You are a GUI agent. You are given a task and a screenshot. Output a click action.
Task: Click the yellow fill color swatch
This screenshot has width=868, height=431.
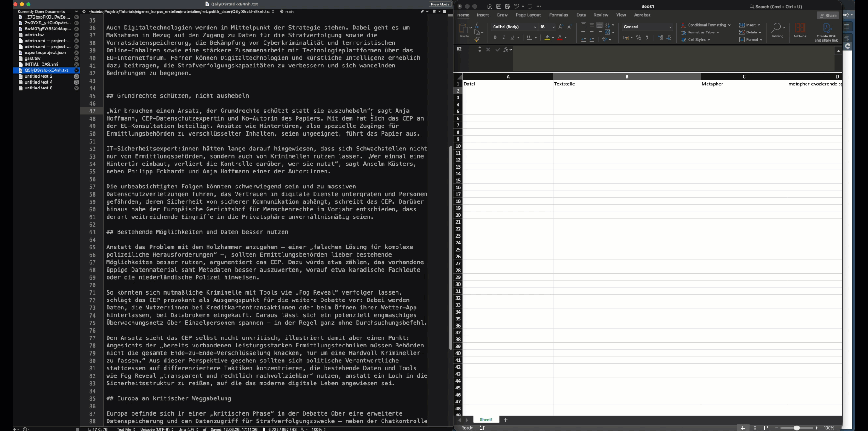pyautogui.click(x=547, y=37)
